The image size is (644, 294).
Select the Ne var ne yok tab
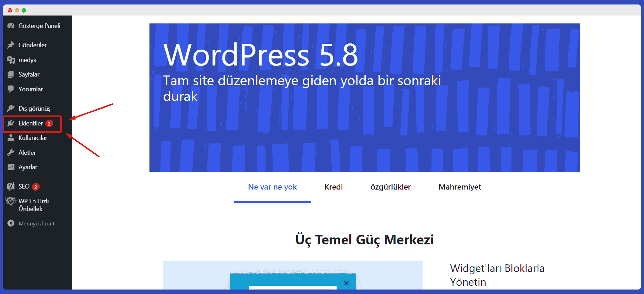pyautogui.click(x=272, y=187)
